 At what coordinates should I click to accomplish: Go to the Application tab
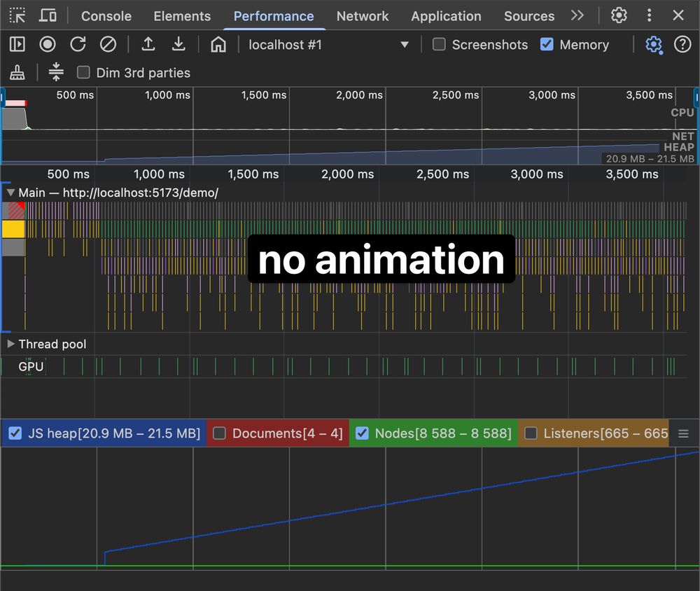pyautogui.click(x=446, y=16)
